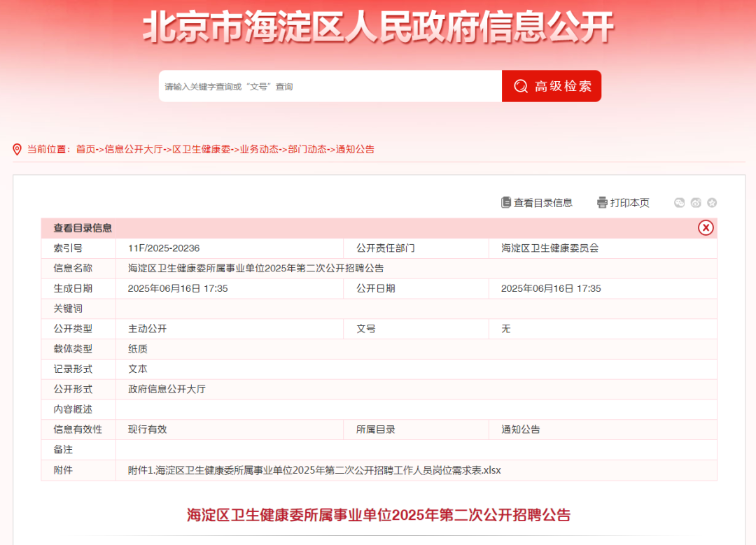
Task: Click the document icon beside 查看目录信息
Action: point(506,202)
